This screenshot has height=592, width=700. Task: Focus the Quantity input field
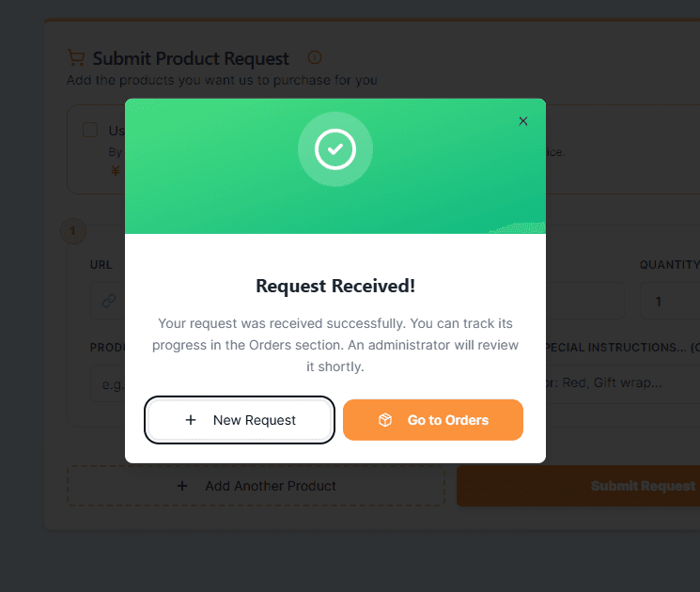tap(669, 302)
